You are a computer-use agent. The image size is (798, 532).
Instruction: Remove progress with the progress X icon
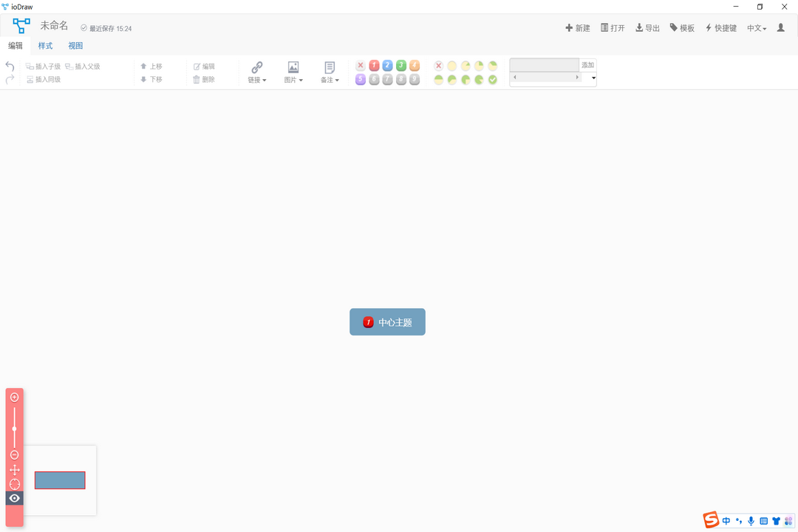pyautogui.click(x=438, y=65)
